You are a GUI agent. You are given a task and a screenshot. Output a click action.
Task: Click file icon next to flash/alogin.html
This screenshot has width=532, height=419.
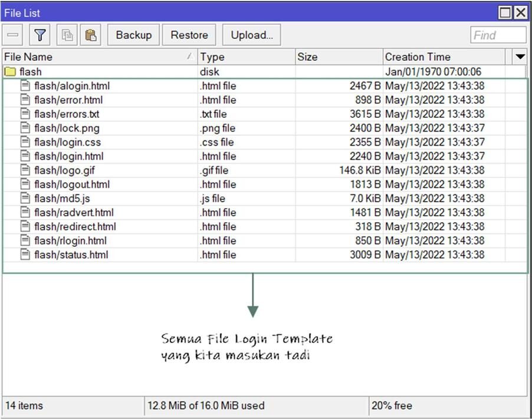click(x=25, y=86)
